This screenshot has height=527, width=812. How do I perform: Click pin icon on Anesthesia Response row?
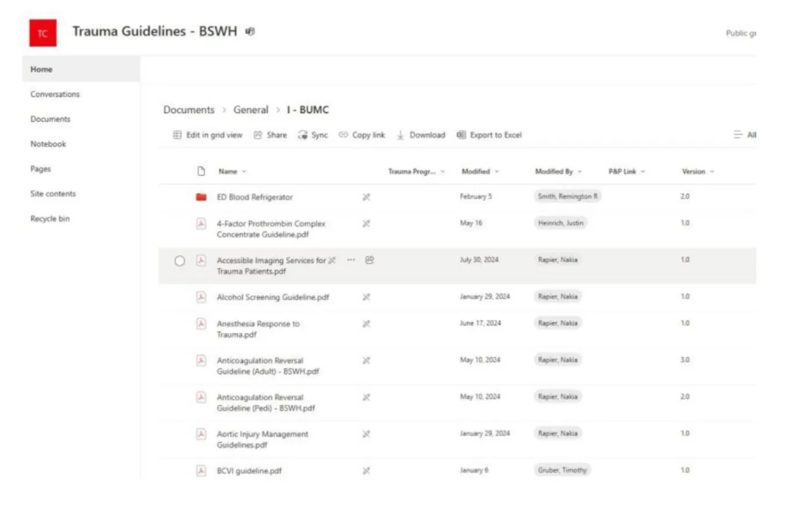click(366, 324)
